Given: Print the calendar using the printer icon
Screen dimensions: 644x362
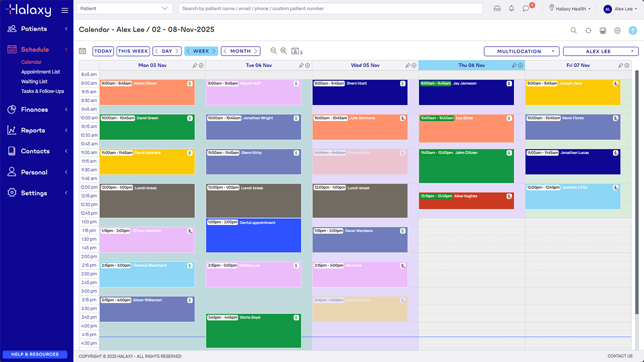Looking at the screenshot, I should [603, 30].
